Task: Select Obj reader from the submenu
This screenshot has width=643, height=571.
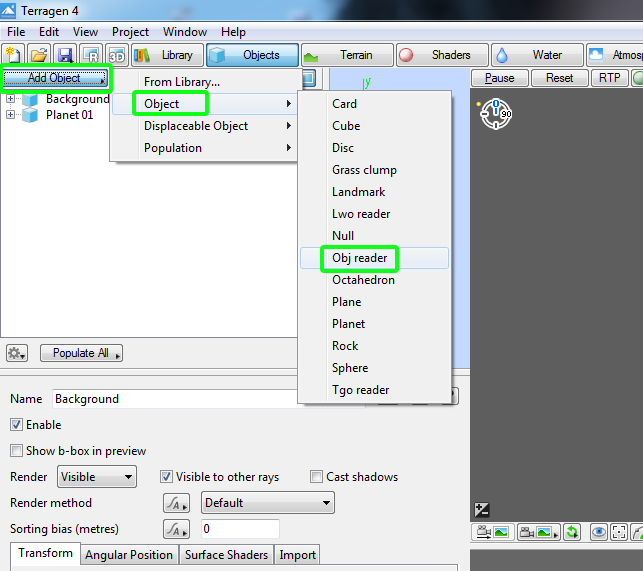Action: tap(374, 258)
